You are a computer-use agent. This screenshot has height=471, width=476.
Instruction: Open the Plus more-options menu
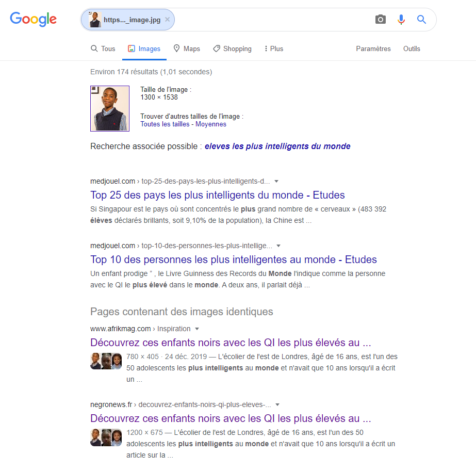(273, 48)
